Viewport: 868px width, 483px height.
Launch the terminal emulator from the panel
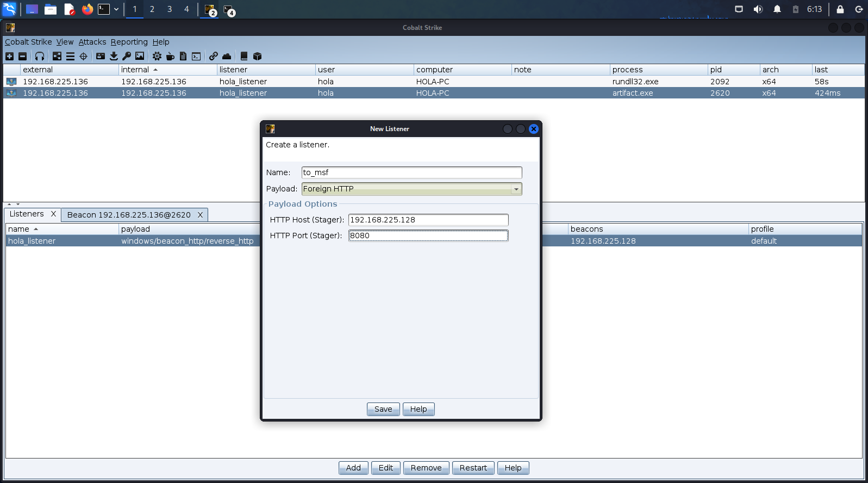104,9
